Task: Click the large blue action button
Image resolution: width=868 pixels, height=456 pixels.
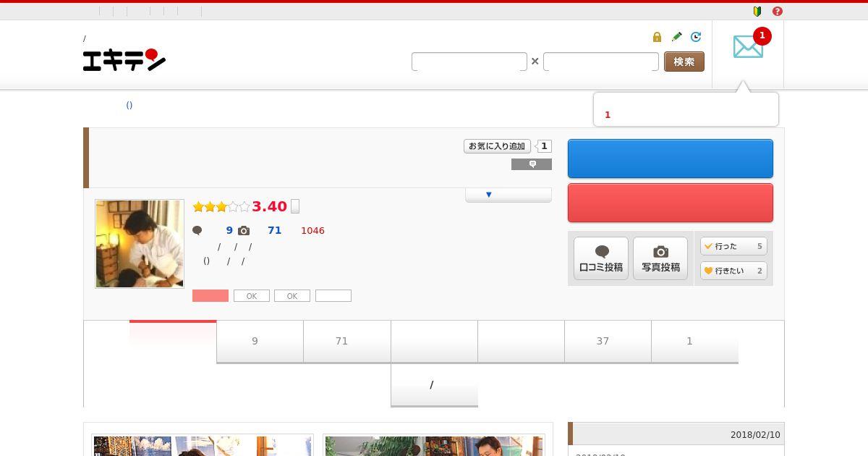Action: (671, 159)
